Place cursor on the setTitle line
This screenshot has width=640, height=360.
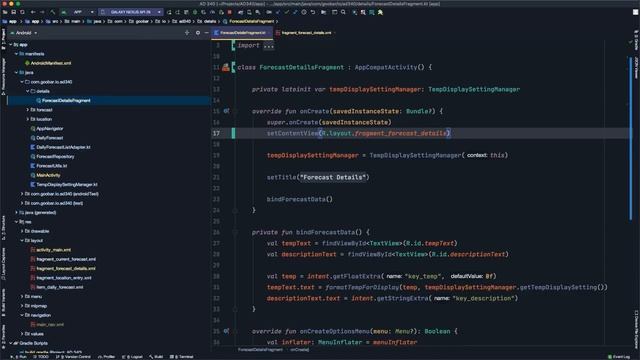coord(318,178)
